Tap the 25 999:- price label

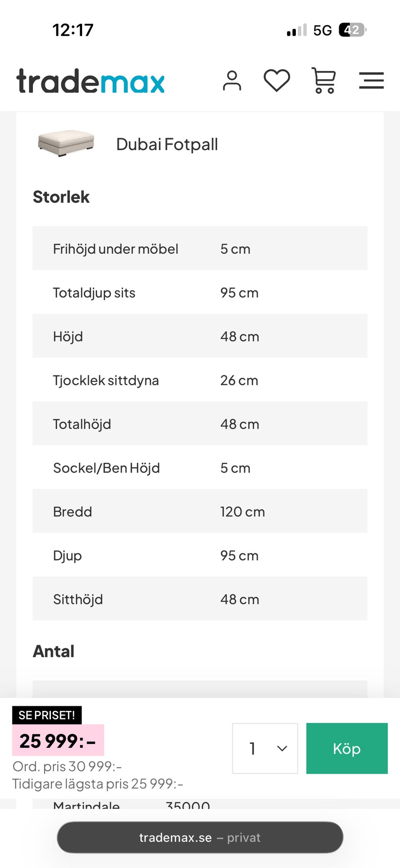click(x=58, y=741)
